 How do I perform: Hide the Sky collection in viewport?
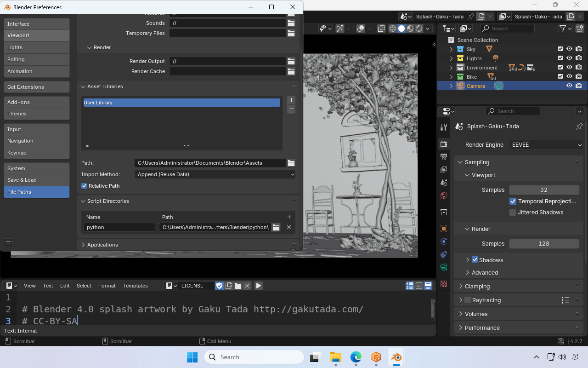click(x=569, y=49)
